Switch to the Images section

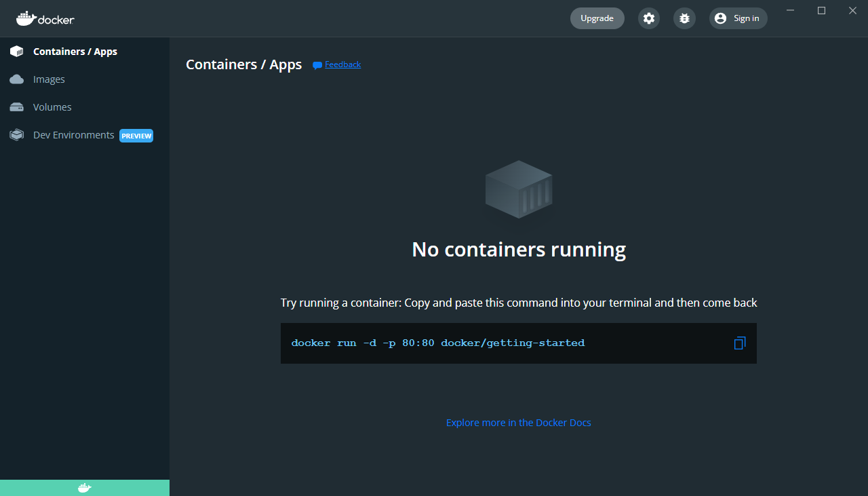click(x=49, y=79)
